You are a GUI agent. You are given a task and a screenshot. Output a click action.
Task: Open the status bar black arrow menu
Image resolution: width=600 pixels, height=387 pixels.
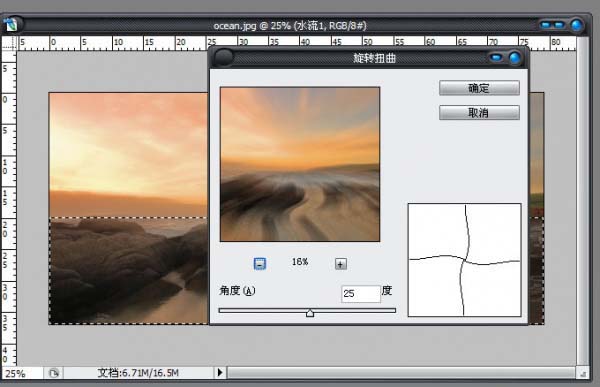pyautogui.click(x=220, y=372)
